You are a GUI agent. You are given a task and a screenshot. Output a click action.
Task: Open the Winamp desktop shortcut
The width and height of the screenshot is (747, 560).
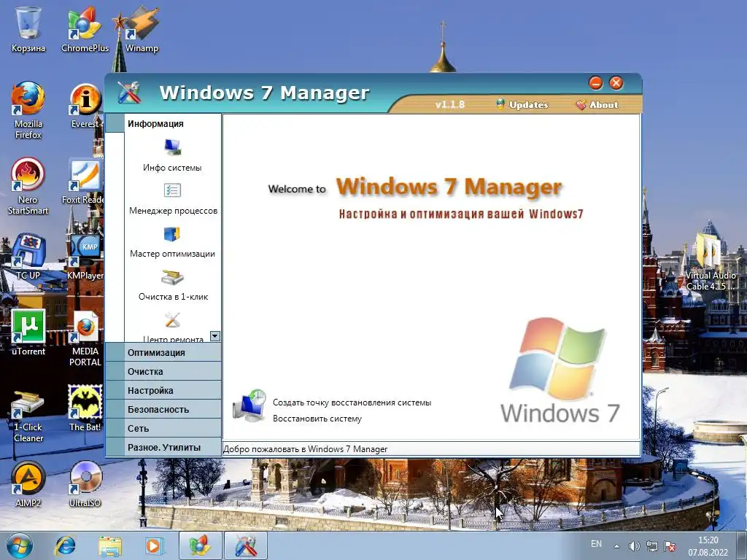(x=142, y=23)
